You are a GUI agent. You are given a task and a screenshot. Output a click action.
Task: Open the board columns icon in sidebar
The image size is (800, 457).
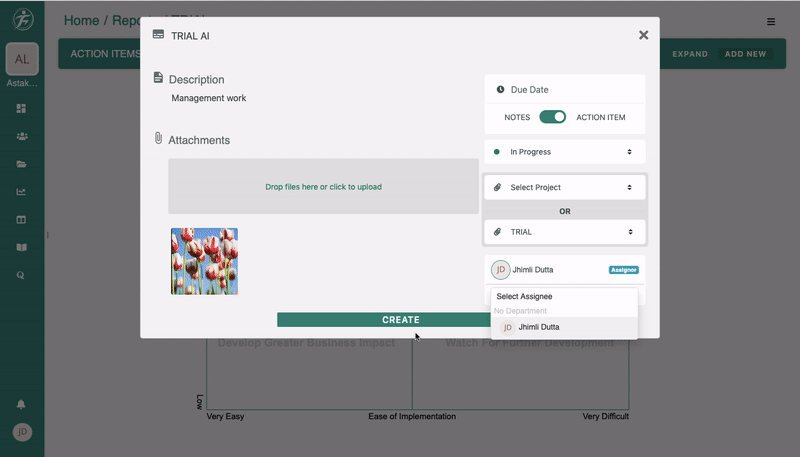[x=21, y=220]
